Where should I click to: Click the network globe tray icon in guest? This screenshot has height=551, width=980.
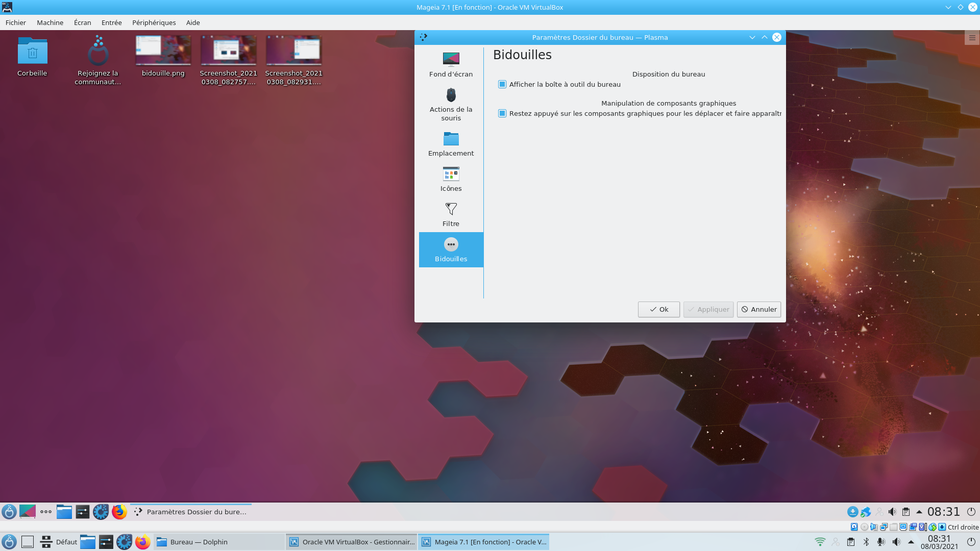(866, 512)
